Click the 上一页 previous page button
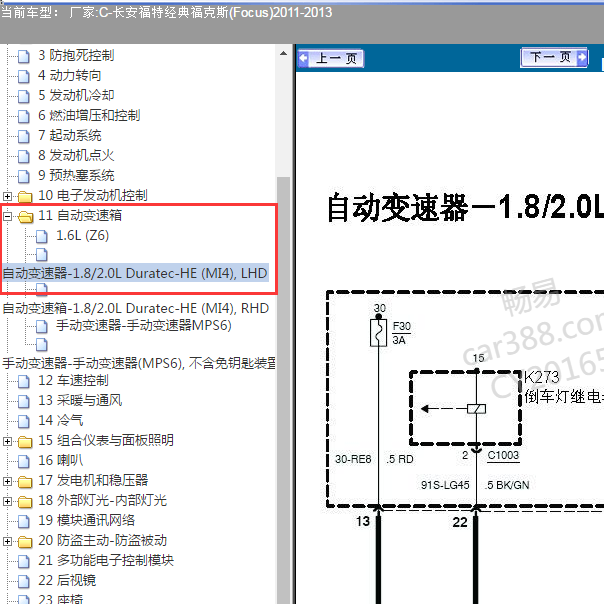Screen dimensions: 604x604 331,59
